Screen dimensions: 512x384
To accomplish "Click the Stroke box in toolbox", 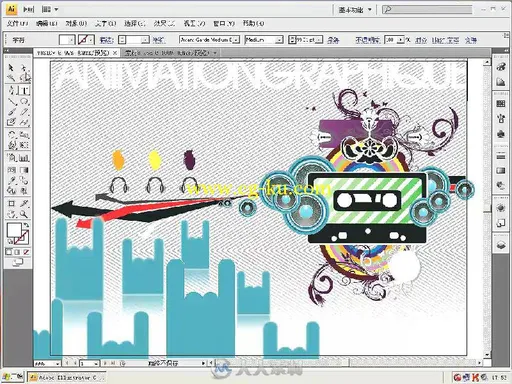I will pyautogui.click(x=22, y=238).
